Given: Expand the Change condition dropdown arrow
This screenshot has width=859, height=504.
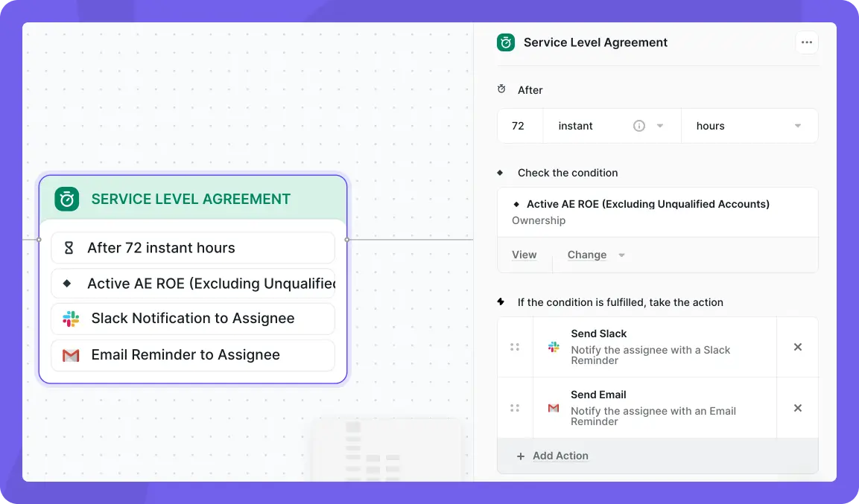Looking at the screenshot, I should (621, 255).
